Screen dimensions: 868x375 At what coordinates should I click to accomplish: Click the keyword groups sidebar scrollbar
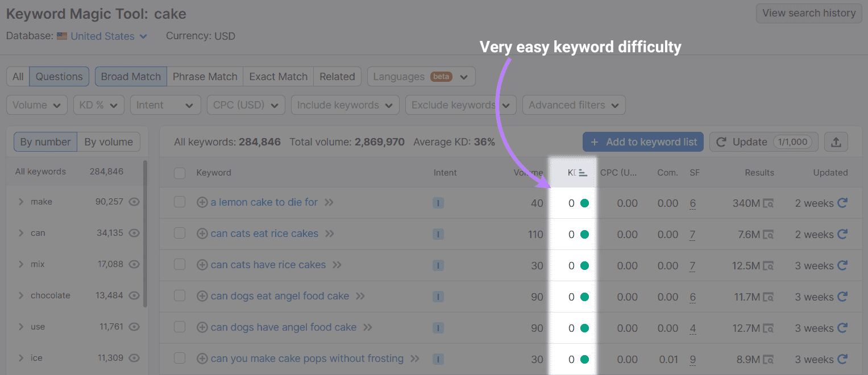point(145,233)
